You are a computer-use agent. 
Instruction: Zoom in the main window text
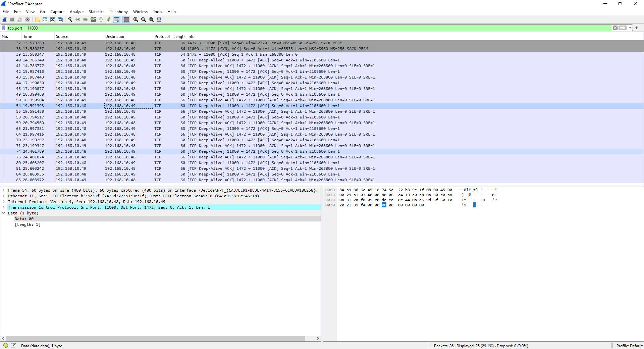(x=136, y=19)
